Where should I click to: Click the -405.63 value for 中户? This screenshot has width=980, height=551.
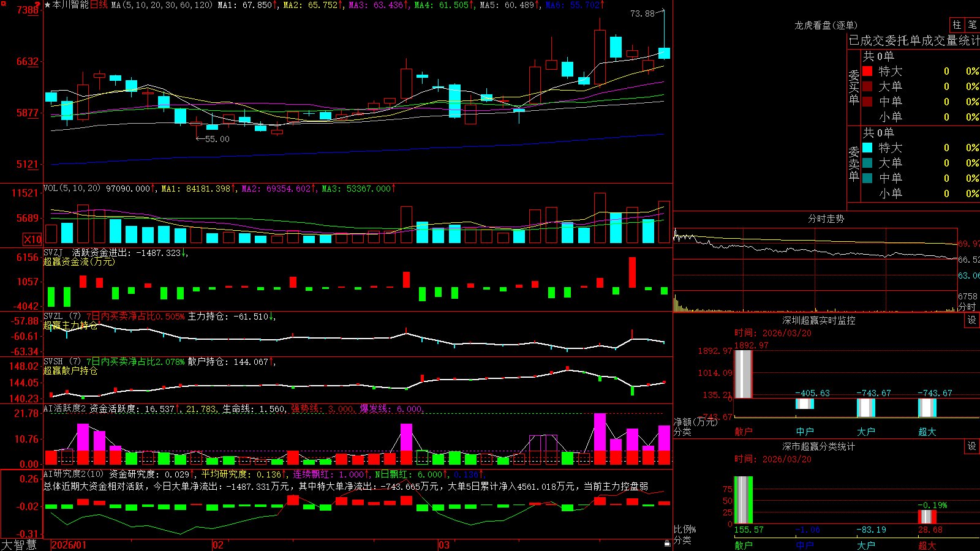[812, 393]
